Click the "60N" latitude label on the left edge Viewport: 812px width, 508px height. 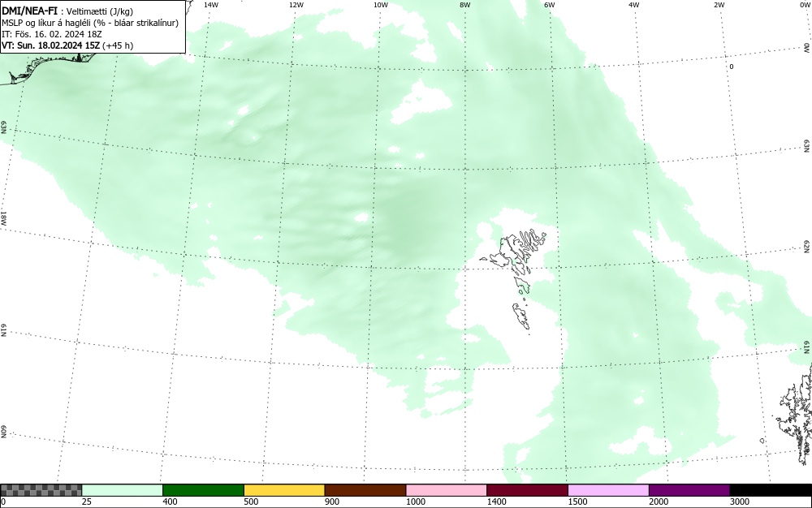[3, 433]
